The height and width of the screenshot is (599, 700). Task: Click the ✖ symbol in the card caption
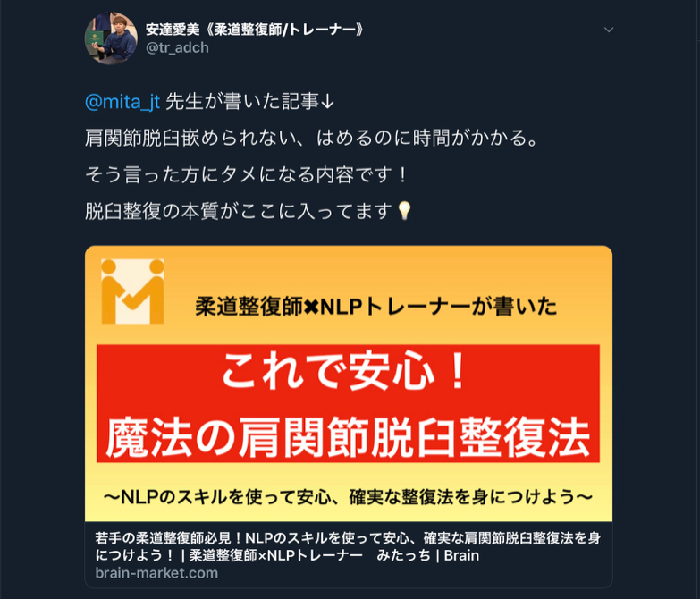coord(312,307)
